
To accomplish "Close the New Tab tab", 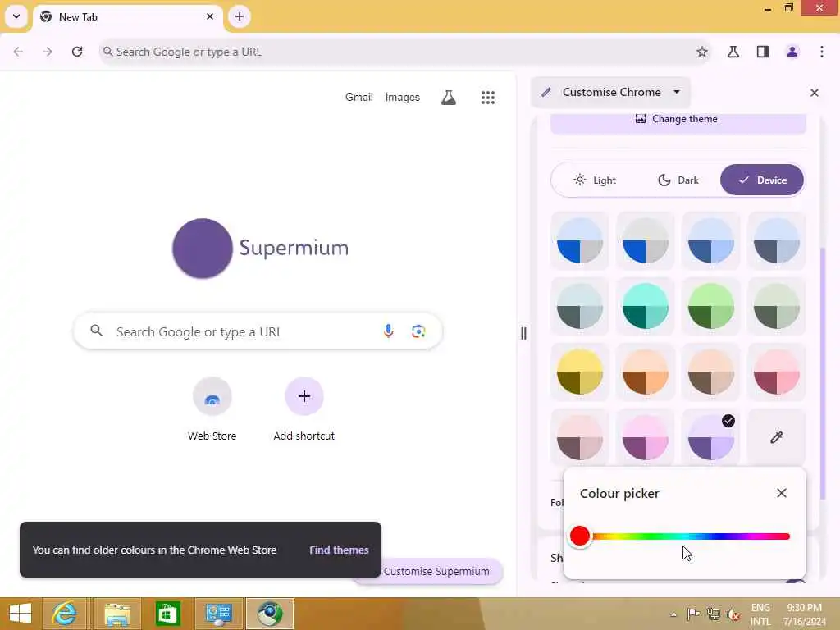I will (x=210, y=16).
